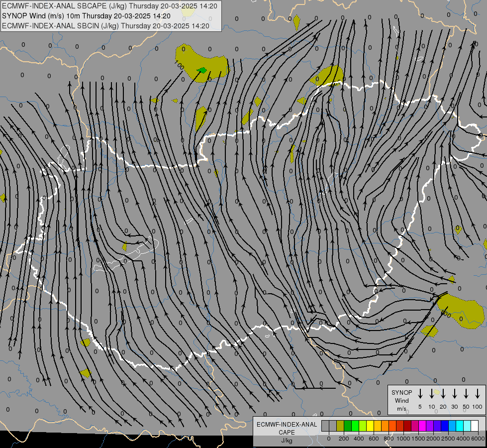Click the 100 contour label on northern olive patch
This screenshot has height=448, width=487.
[x=179, y=65]
